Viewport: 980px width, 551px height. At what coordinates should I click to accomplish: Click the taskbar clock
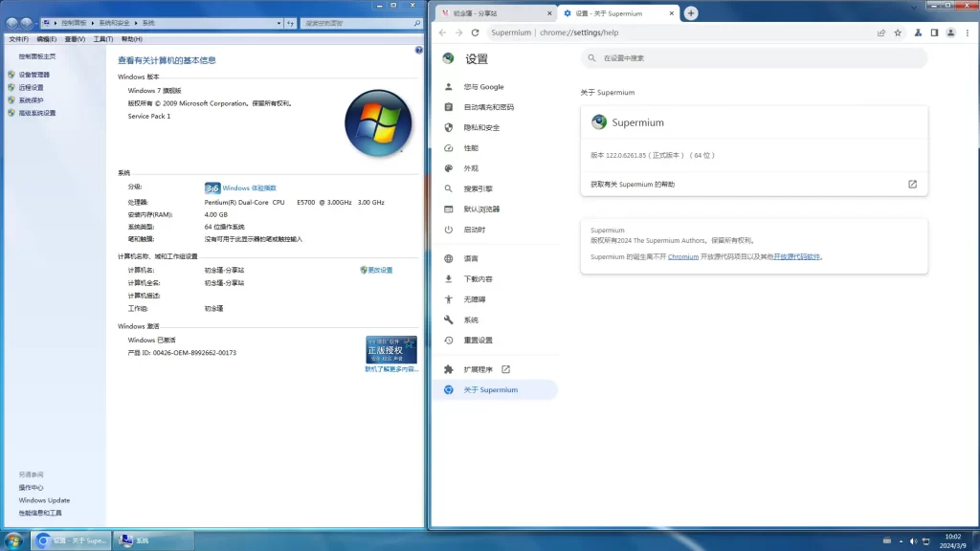pyautogui.click(x=953, y=541)
